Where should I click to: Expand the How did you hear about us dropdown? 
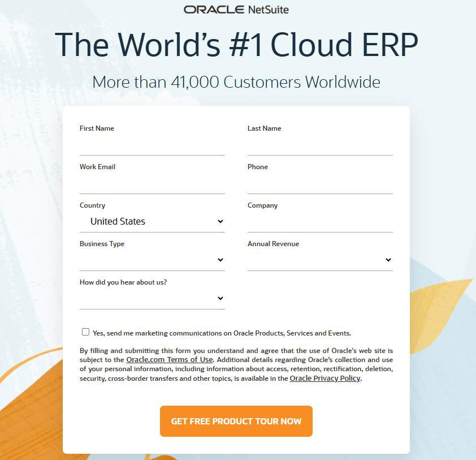point(152,298)
